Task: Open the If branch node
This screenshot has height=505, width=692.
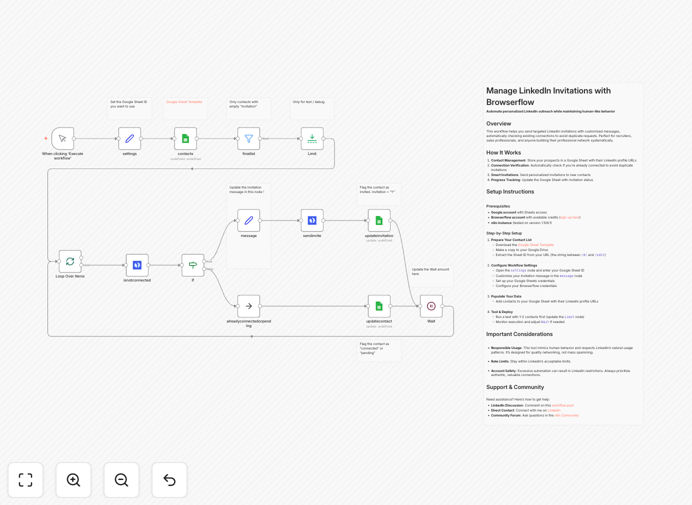Action: point(193,265)
